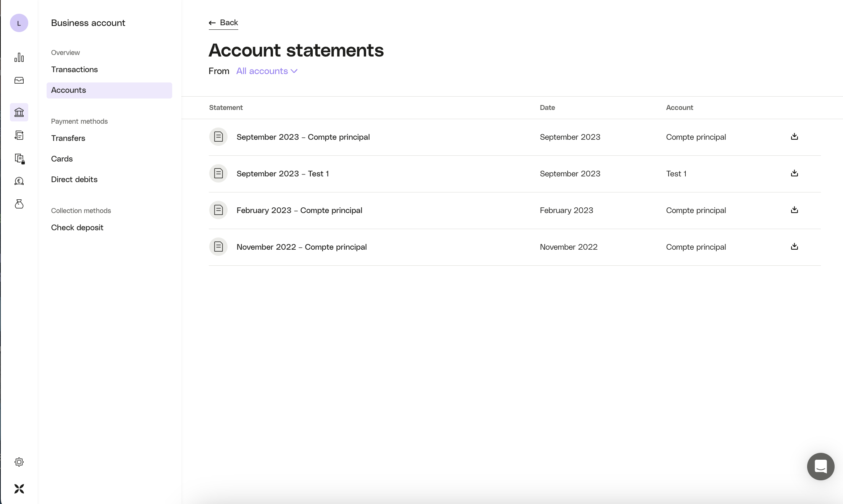Select Direct debits in sidebar
The width and height of the screenshot is (843, 504).
pyautogui.click(x=74, y=179)
